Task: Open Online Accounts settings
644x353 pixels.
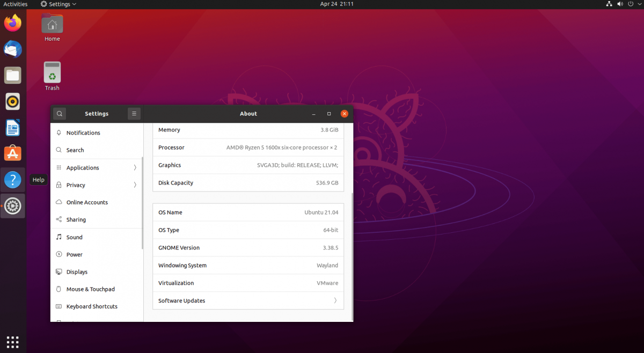Action: (59, 202)
